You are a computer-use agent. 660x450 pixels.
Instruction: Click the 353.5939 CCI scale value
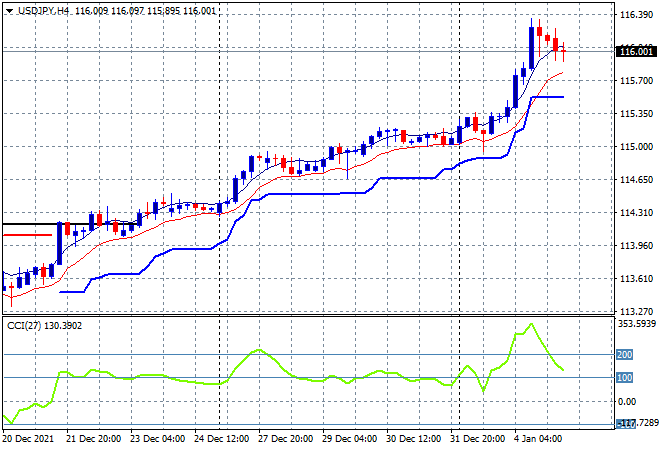637,324
